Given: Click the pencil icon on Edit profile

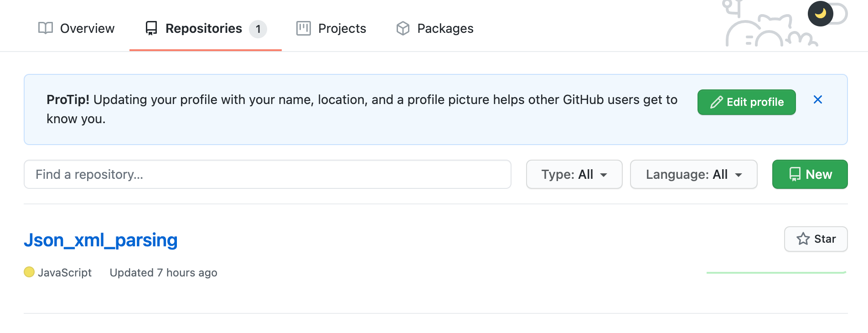Looking at the screenshot, I should pos(716,102).
